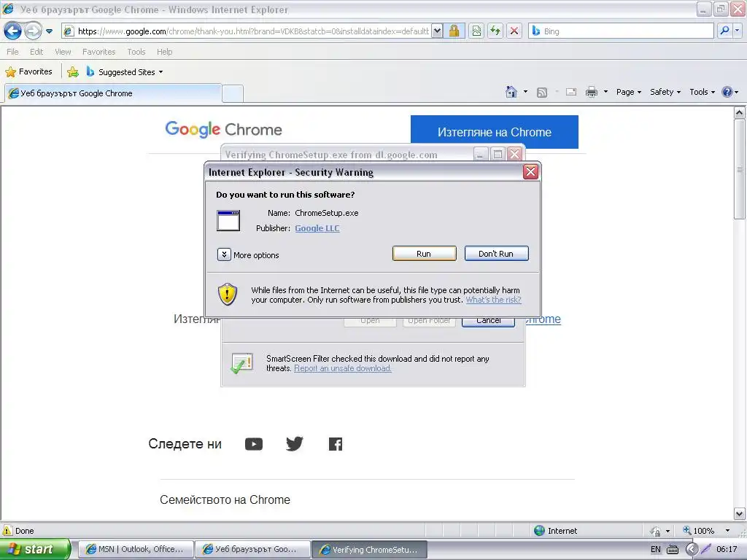Click the New Tab button

tap(233, 94)
